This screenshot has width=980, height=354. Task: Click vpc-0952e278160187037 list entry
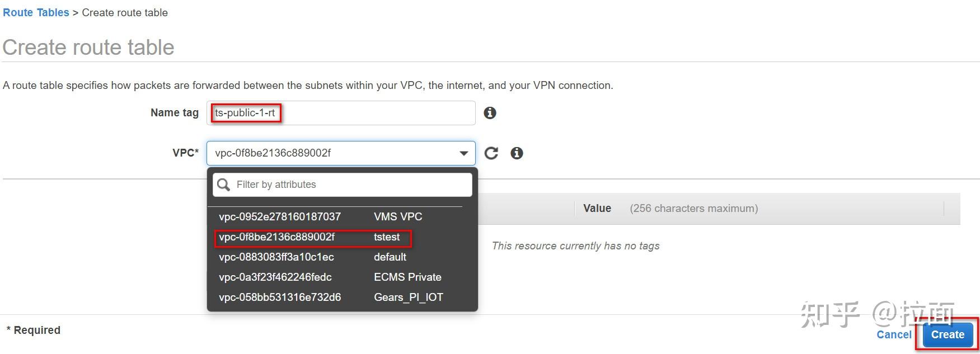point(279,216)
